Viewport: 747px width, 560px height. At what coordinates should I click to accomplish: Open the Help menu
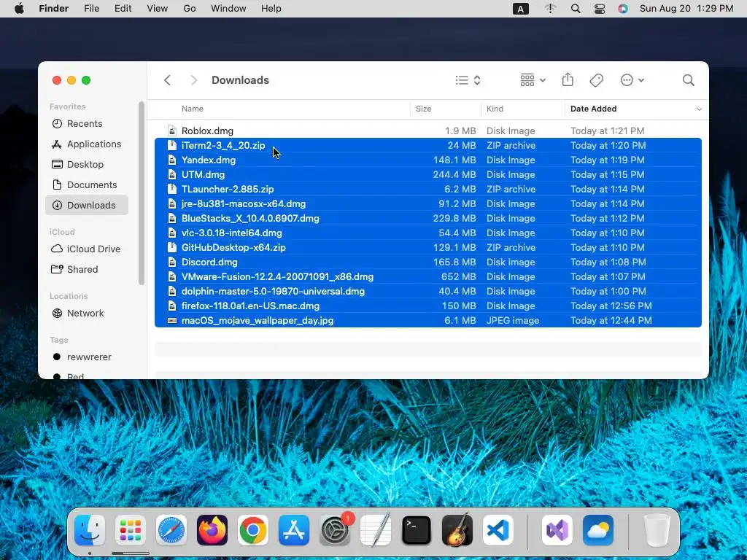[x=271, y=9]
